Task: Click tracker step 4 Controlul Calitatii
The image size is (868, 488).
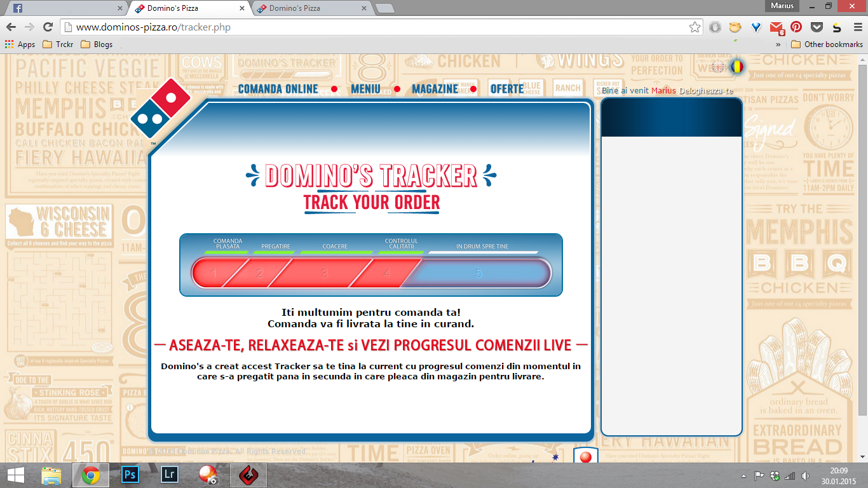Action: point(387,274)
